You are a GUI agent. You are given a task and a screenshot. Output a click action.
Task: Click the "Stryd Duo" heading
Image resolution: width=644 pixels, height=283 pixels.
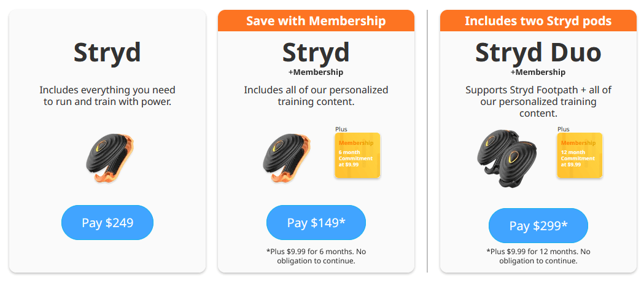(x=538, y=53)
